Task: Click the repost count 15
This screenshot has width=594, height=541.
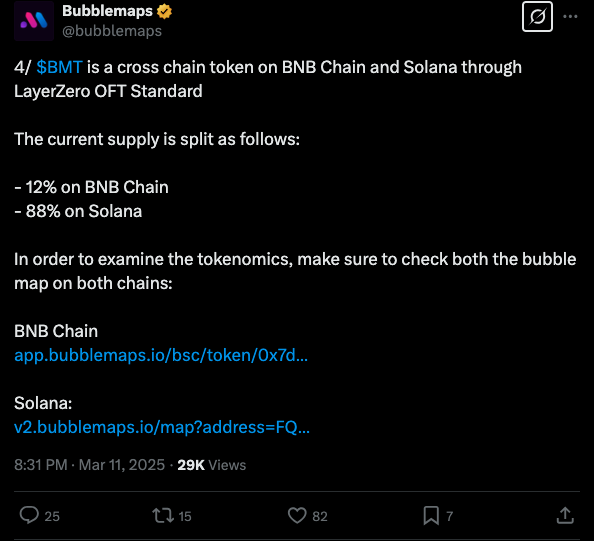Action: [184, 516]
